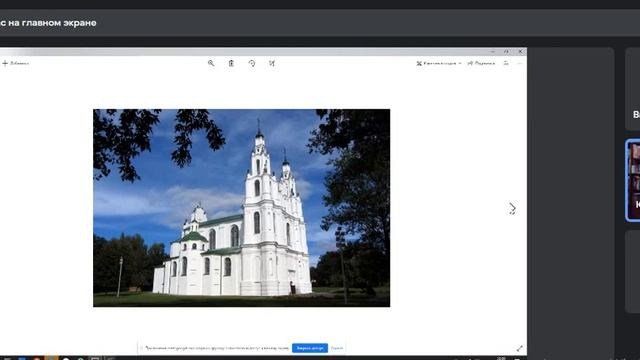Viewport: 640px width, 360px height.
Task: Click the cathedral photo
Action: (242, 208)
